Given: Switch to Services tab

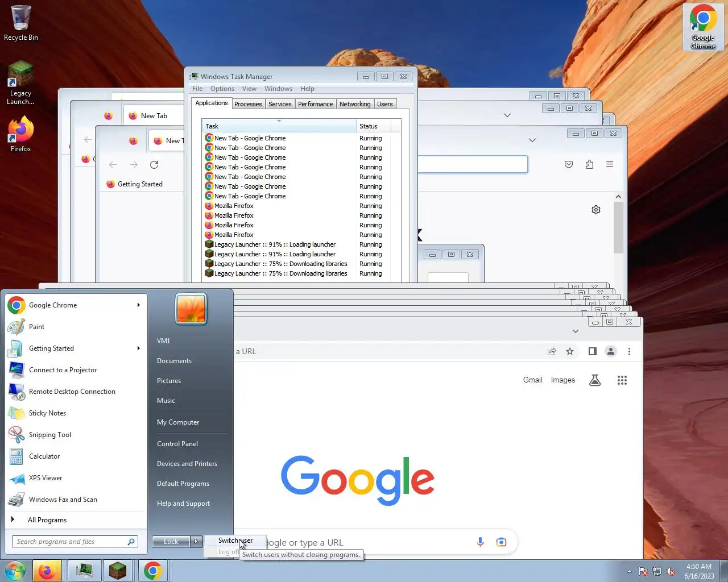Looking at the screenshot, I should tap(280, 104).
